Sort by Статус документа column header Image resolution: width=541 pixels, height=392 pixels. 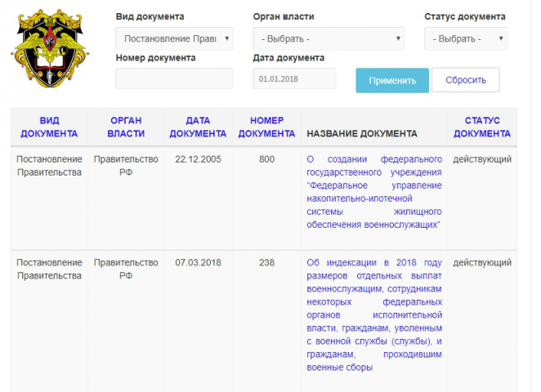482,127
